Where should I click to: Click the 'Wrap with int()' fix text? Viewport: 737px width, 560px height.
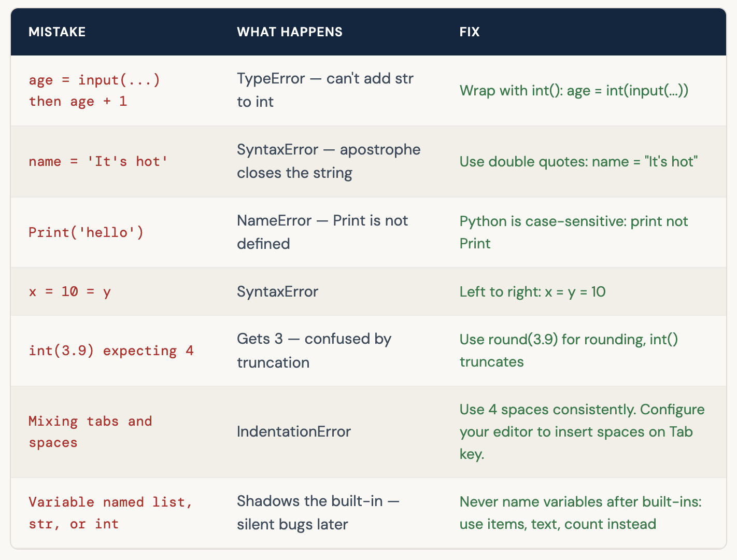pyautogui.click(x=574, y=91)
